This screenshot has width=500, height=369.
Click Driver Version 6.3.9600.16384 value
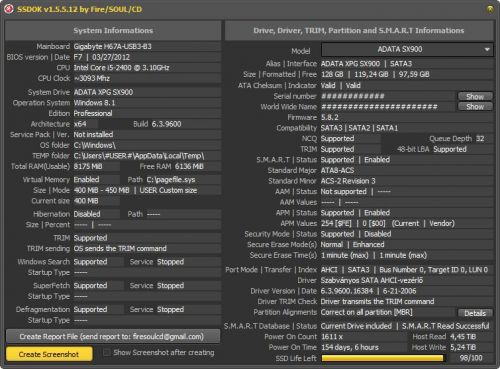pos(347,291)
